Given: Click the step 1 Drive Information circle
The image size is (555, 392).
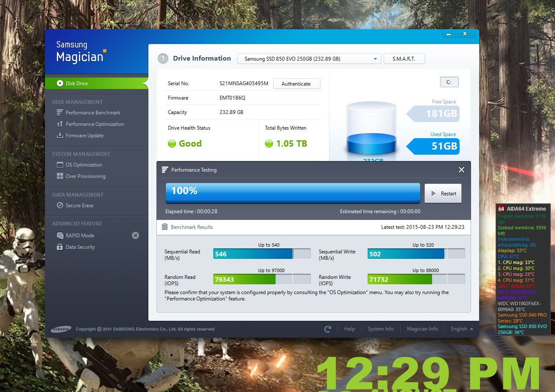Looking at the screenshot, I should (x=163, y=59).
